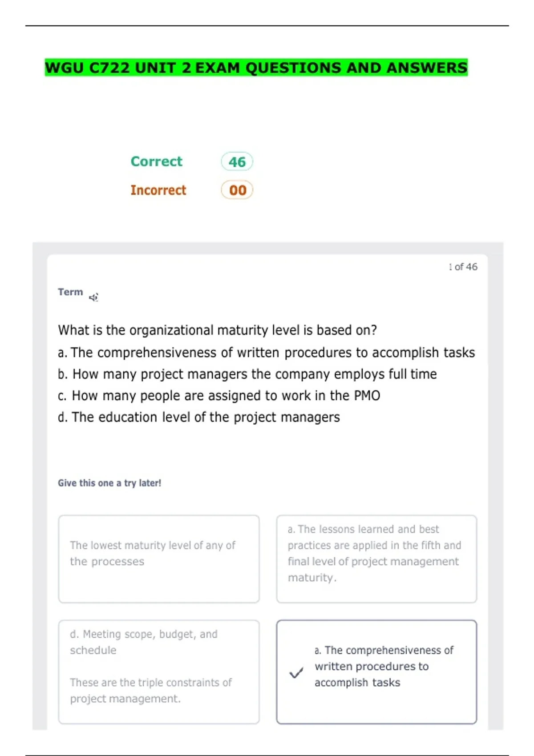
Task: Select the 'a. The comprehensiveness of written procedures' answer card
Action: pos(376,672)
